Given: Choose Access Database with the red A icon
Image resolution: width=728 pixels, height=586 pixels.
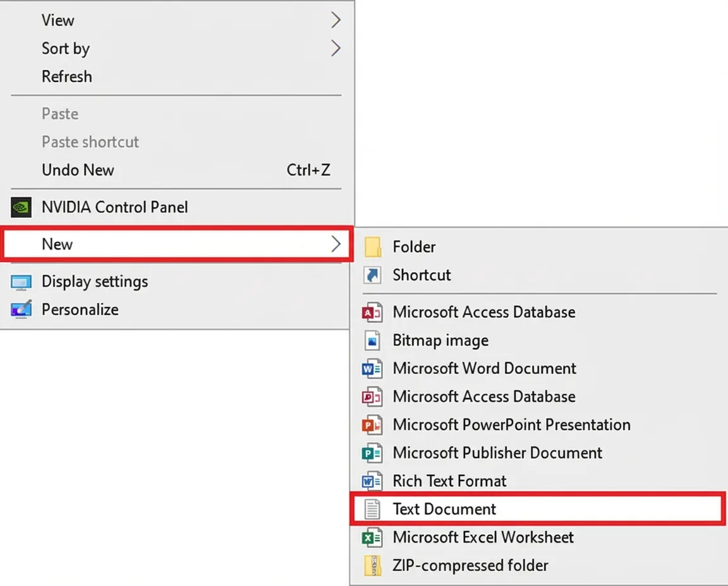Looking at the screenshot, I should pyautogui.click(x=372, y=312).
